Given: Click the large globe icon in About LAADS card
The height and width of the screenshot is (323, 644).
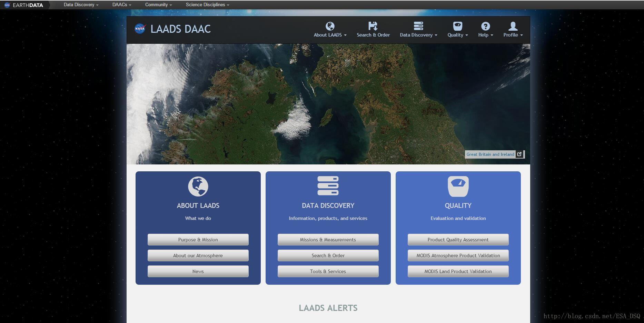Looking at the screenshot, I should tap(198, 186).
